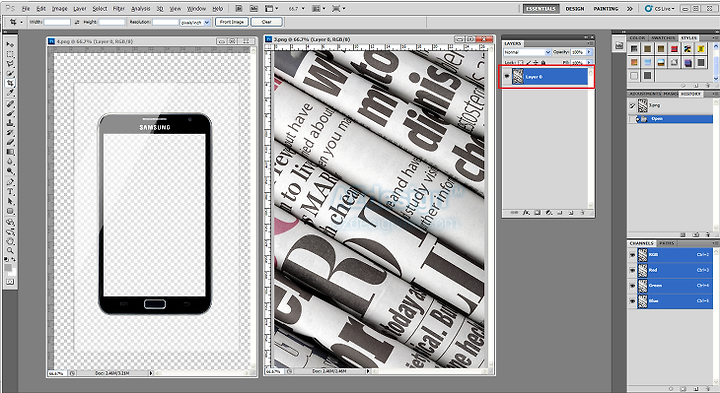The image size is (720, 393).
Task: Select the Lasso tool
Action: [x=10, y=64]
